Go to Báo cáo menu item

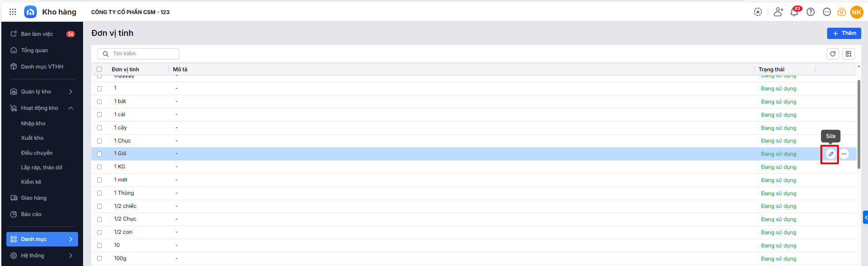(31, 214)
